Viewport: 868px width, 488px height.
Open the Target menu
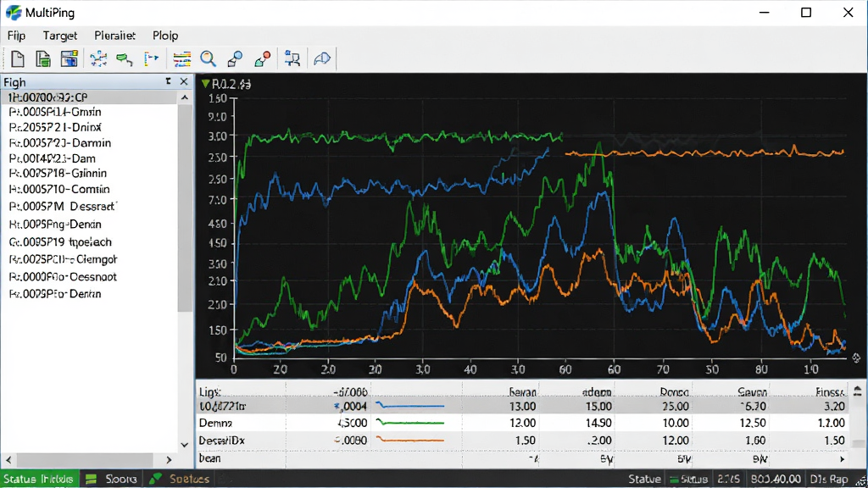click(60, 36)
